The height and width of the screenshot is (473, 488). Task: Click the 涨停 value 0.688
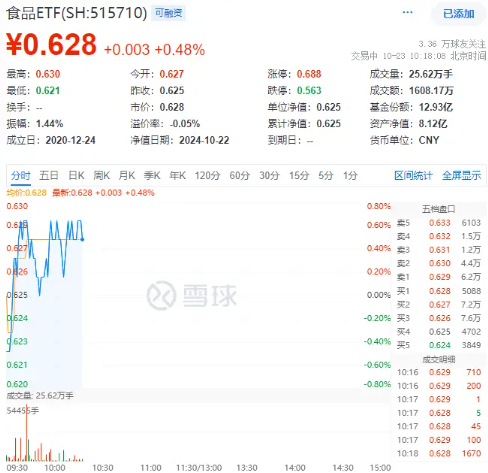tap(309, 74)
